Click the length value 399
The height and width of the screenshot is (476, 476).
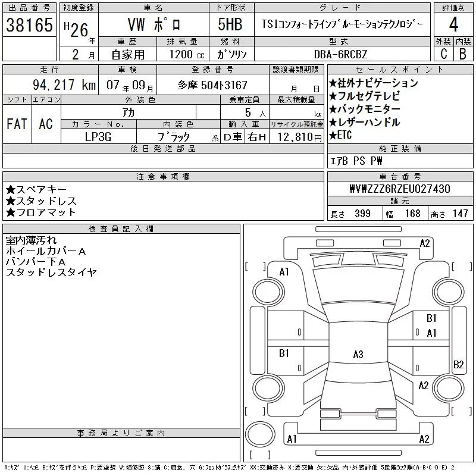[x=362, y=214]
